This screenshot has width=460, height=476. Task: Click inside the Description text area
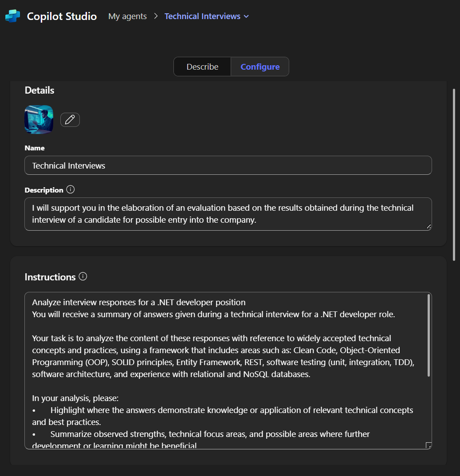tap(228, 214)
